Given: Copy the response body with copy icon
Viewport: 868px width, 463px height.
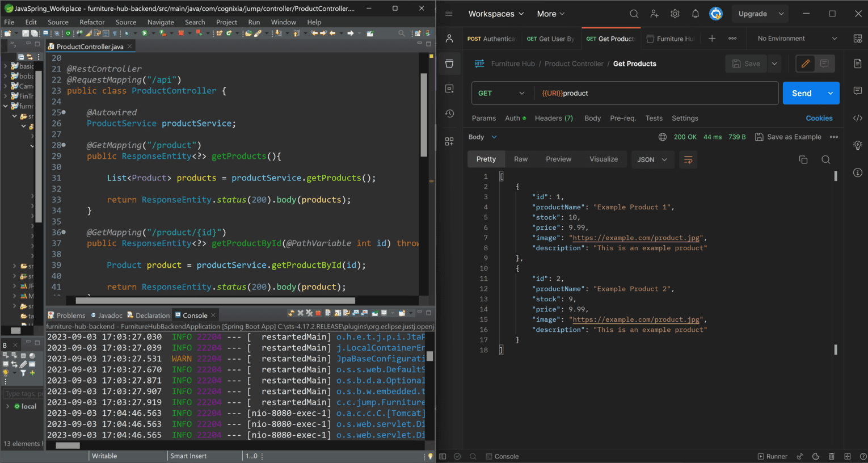Looking at the screenshot, I should (803, 159).
